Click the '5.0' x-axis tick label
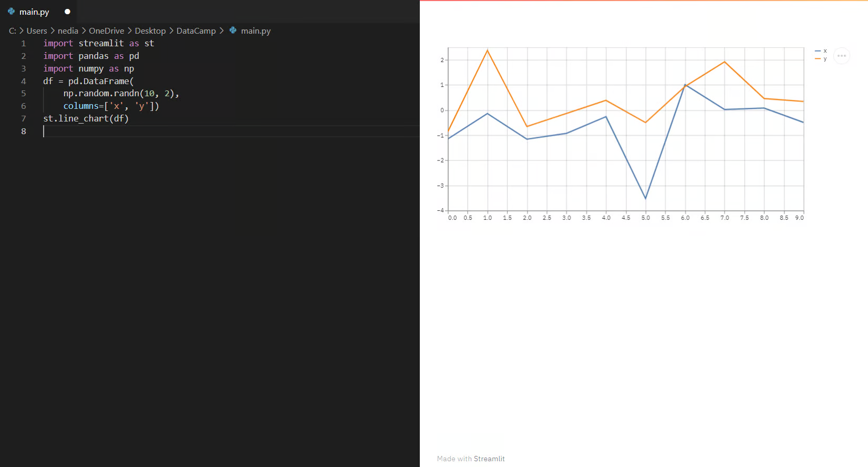 click(x=646, y=218)
